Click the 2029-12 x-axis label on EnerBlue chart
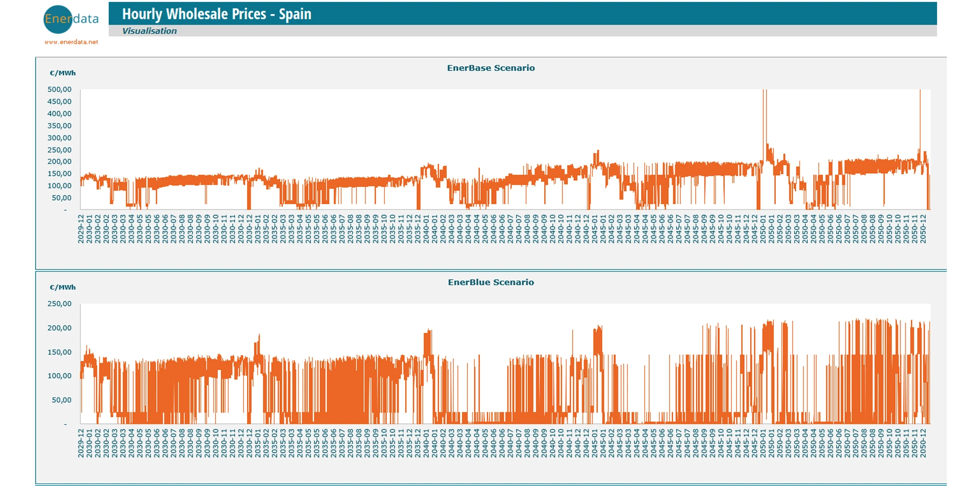This screenshot has height=486, width=980. tap(81, 443)
